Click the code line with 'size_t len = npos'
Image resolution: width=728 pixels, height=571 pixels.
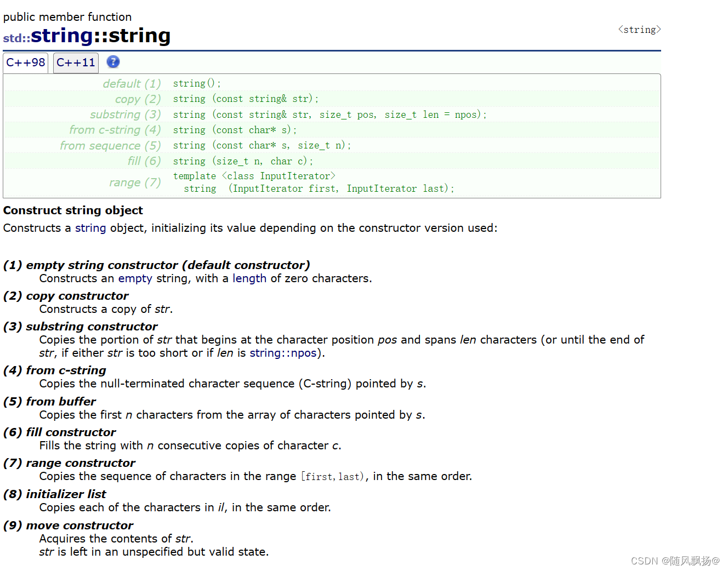pyautogui.click(x=329, y=115)
